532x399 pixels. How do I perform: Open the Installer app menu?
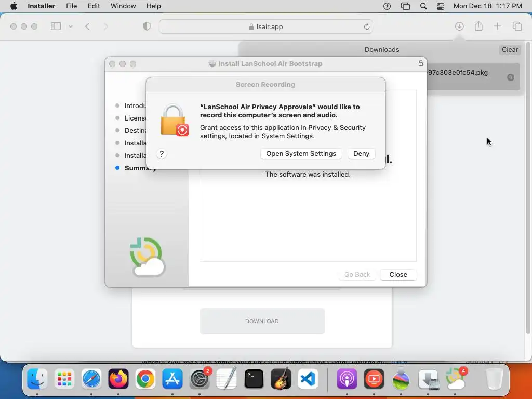click(x=42, y=6)
